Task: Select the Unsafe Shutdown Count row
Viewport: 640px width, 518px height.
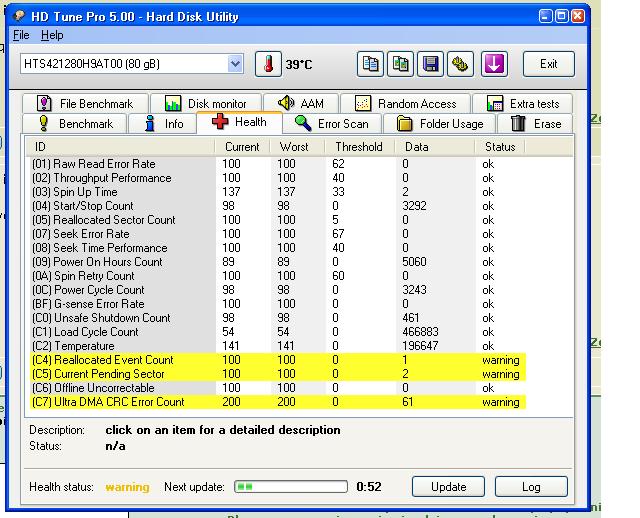Action: [x=278, y=318]
